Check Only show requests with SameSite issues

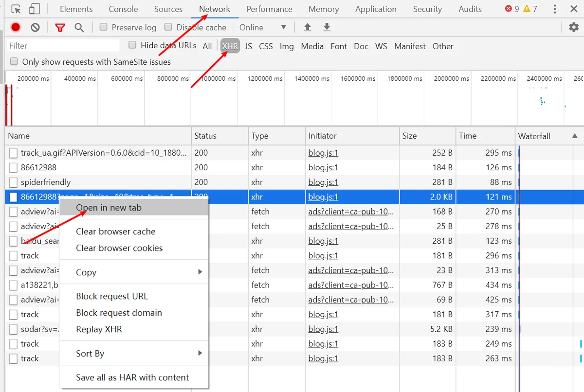click(x=14, y=62)
